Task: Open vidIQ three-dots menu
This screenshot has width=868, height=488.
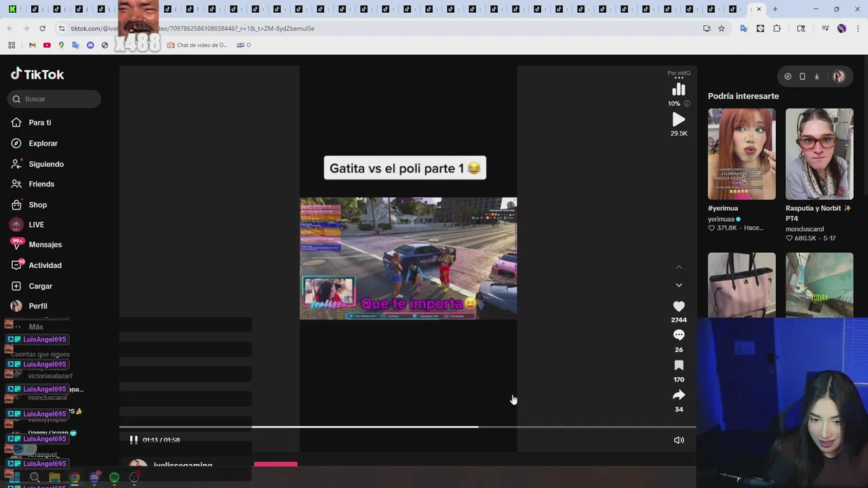Action: (679, 79)
